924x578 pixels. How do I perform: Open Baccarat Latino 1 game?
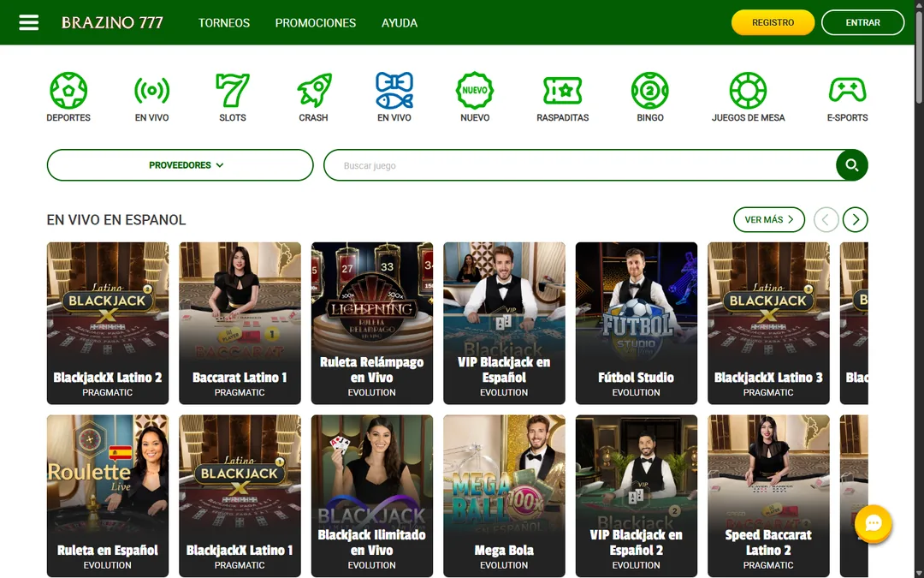coord(240,323)
